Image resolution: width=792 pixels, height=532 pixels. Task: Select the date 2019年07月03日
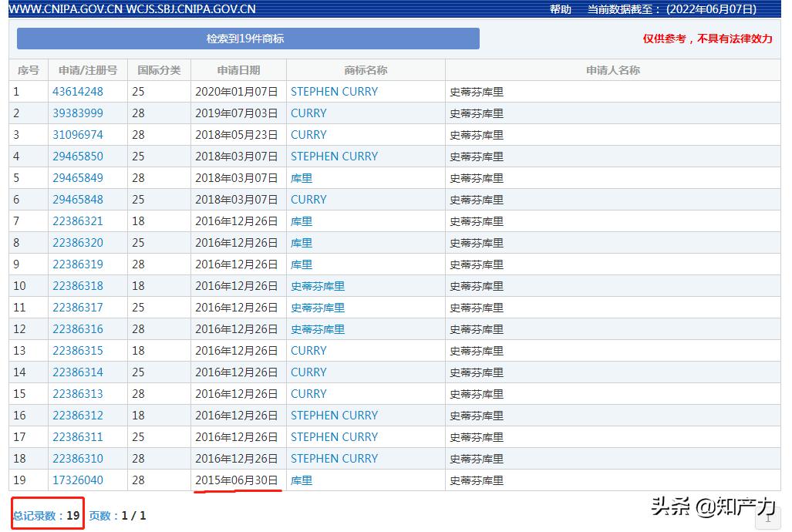[237, 113]
